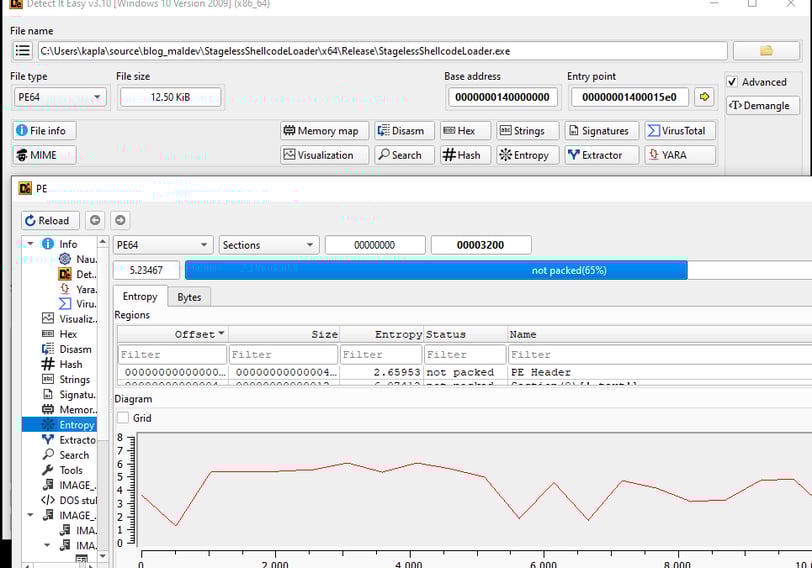Sort by the Size column header

284,334
